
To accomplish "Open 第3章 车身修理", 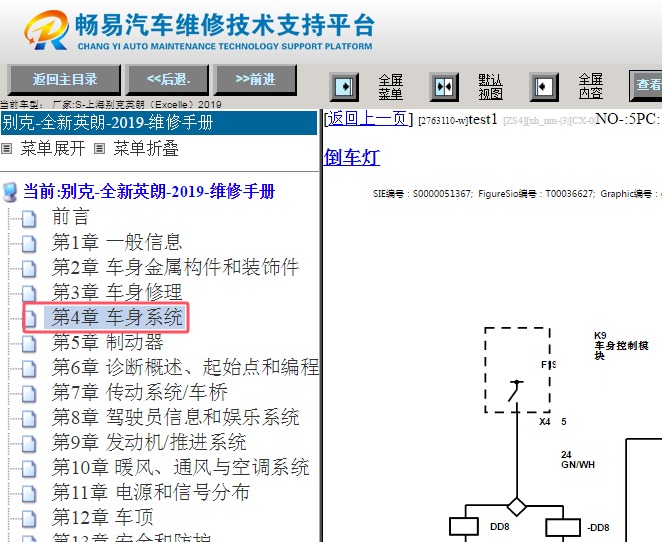I will coord(117,292).
